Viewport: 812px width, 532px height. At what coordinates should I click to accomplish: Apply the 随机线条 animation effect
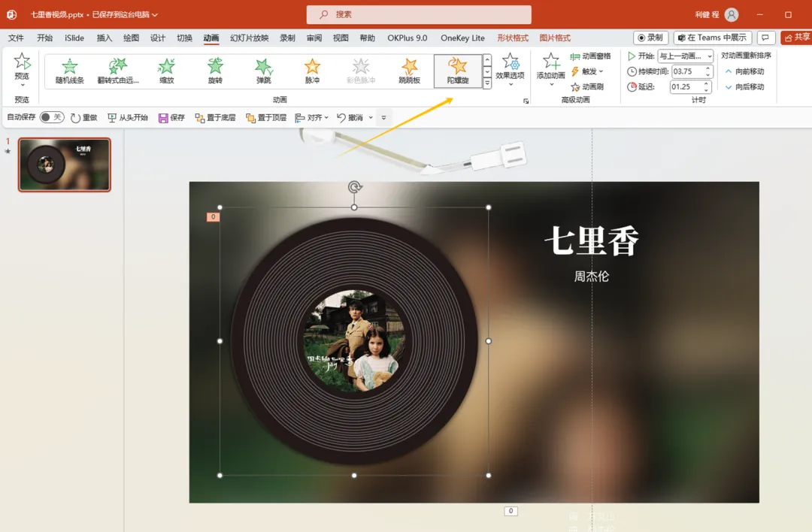tap(69, 71)
